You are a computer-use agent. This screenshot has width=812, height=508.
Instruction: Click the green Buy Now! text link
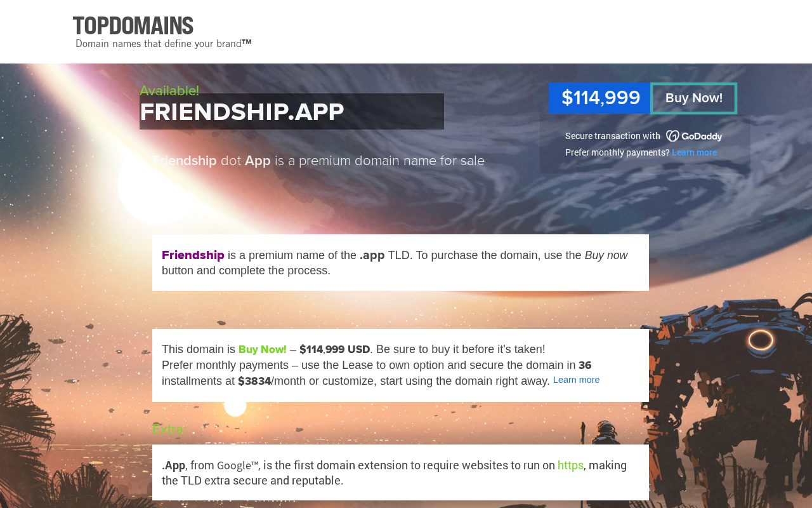[x=263, y=349]
